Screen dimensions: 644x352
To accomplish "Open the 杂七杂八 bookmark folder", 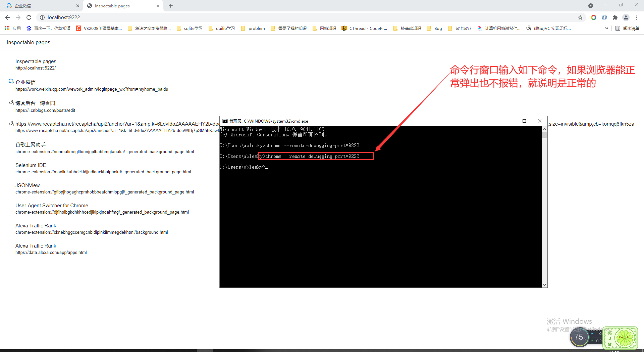I will (x=460, y=28).
